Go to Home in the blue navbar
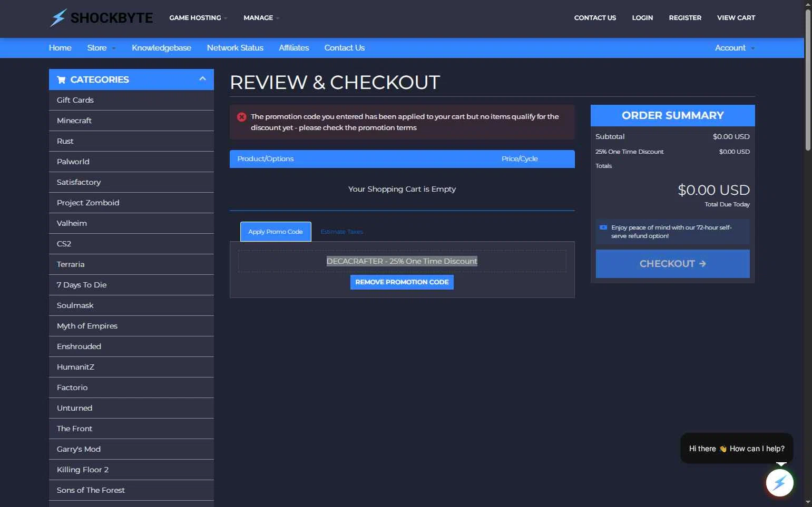 pyautogui.click(x=60, y=48)
